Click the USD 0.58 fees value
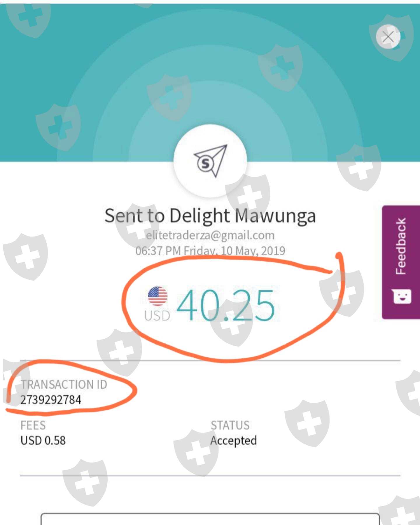This screenshot has height=525, width=420. [x=43, y=440]
